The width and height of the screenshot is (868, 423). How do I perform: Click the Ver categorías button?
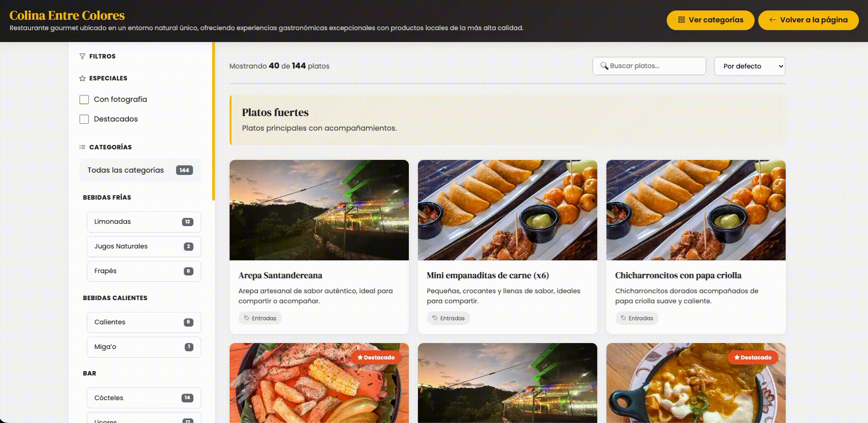(710, 20)
